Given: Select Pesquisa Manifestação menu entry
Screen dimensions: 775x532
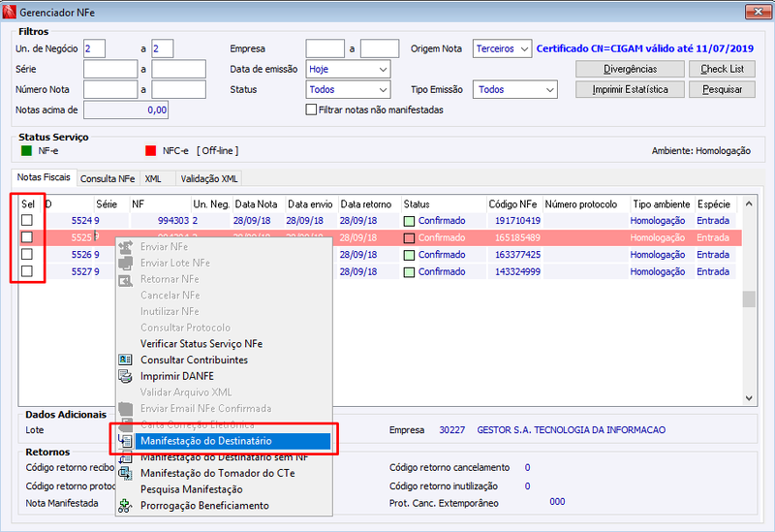Looking at the screenshot, I should (192, 489).
